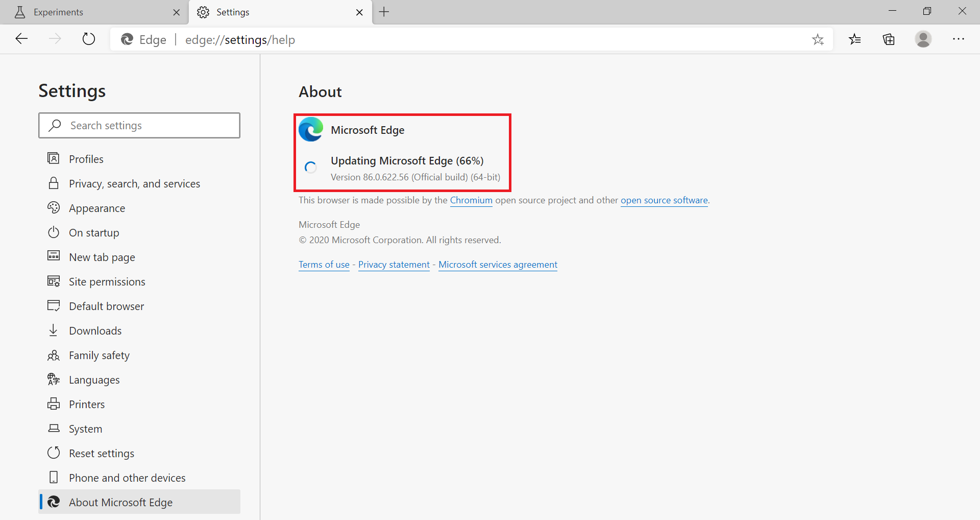
Task: Open Site permissions settings
Action: coord(107,281)
